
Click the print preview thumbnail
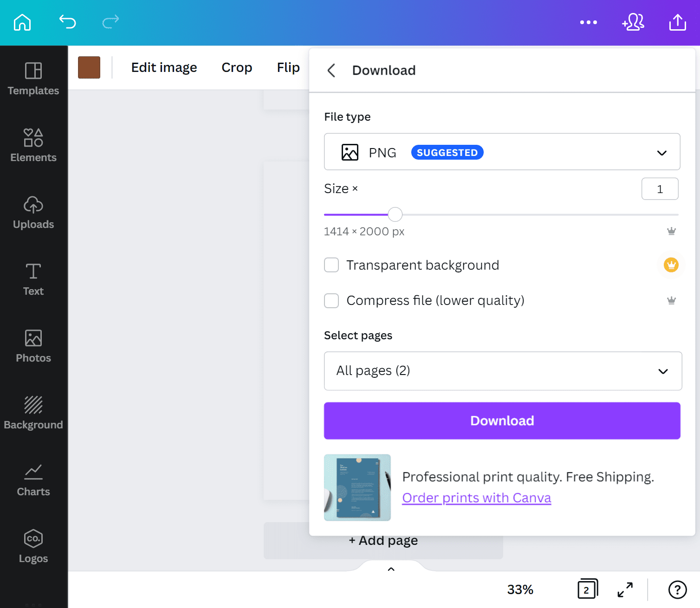(x=357, y=487)
